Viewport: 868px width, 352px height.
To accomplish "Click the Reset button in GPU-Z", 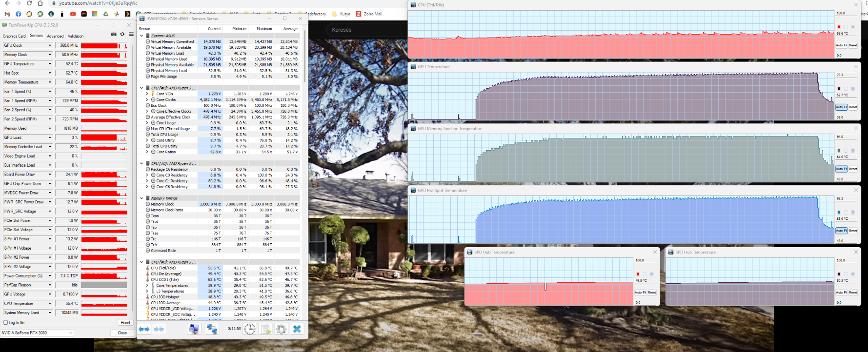I will click(x=125, y=323).
